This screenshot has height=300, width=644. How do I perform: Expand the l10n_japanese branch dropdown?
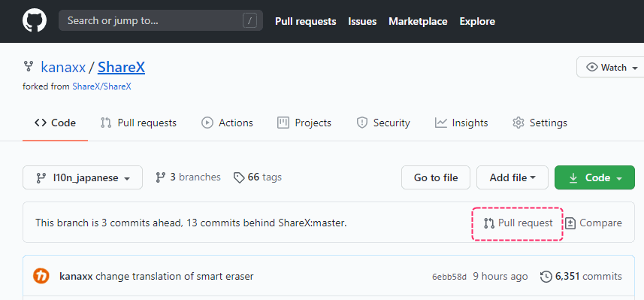(x=83, y=177)
